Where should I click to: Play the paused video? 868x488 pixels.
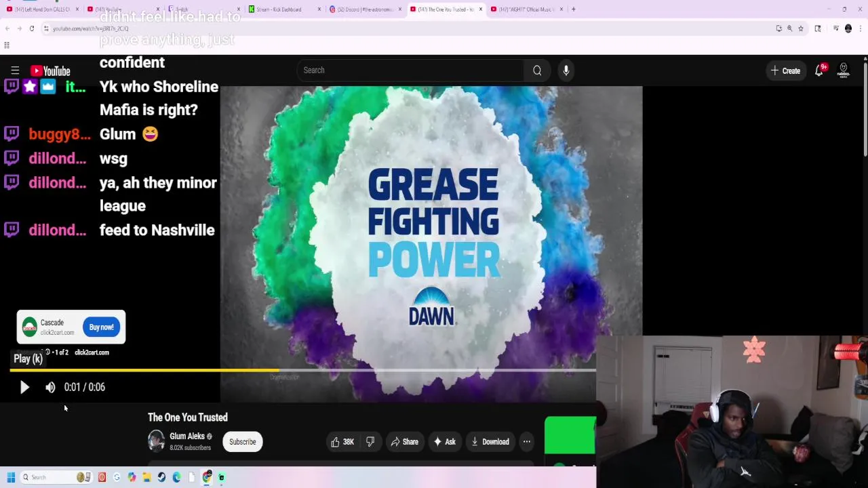click(x=24, y=387)
